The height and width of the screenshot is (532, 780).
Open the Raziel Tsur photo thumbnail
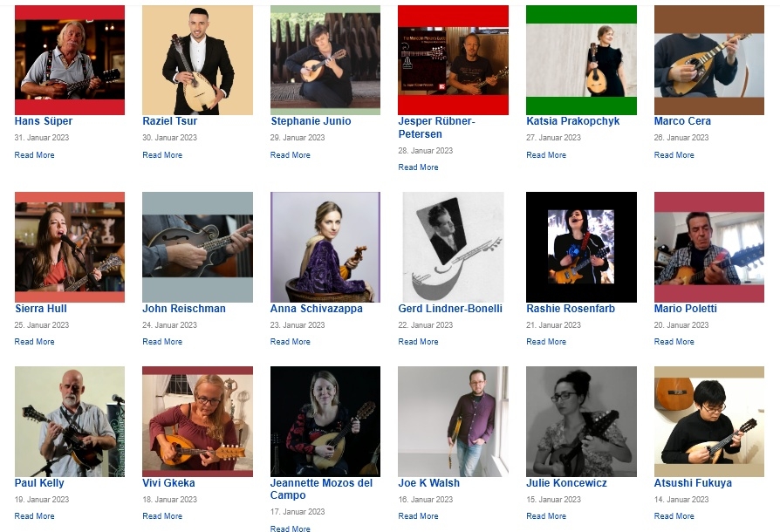coord(197,60)
